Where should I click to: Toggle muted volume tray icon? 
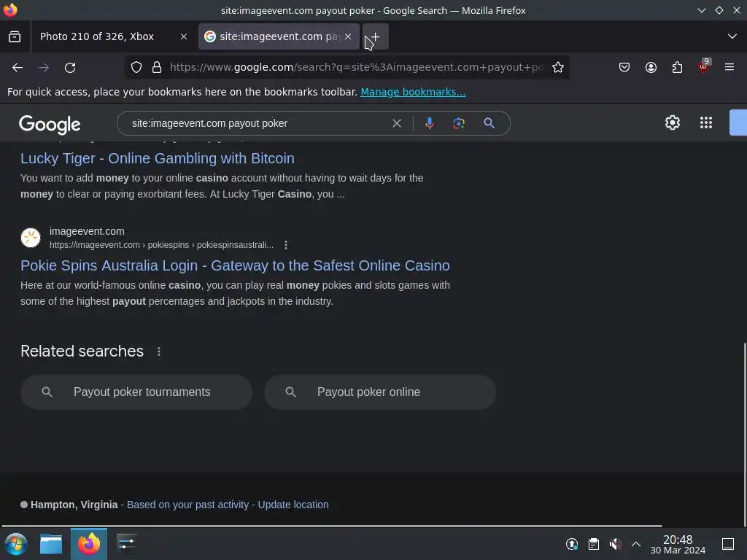615,544
